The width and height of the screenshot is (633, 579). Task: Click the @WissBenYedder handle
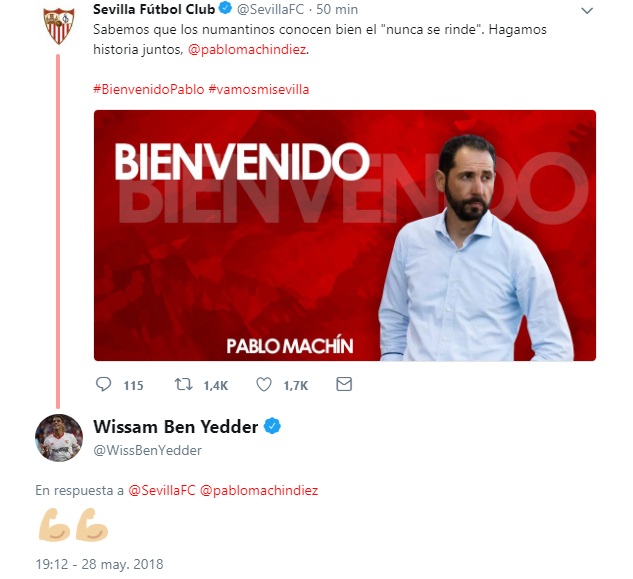[147, 450]
